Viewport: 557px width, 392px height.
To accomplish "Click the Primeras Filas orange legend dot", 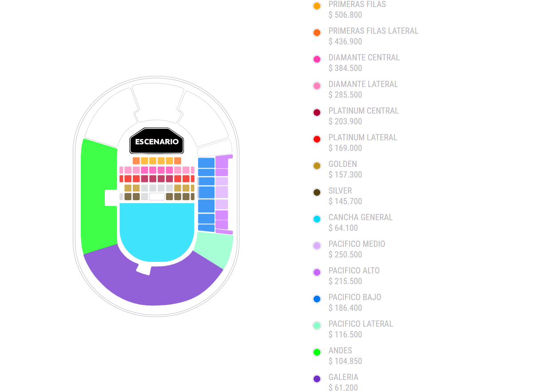I will tap(317, 6).
